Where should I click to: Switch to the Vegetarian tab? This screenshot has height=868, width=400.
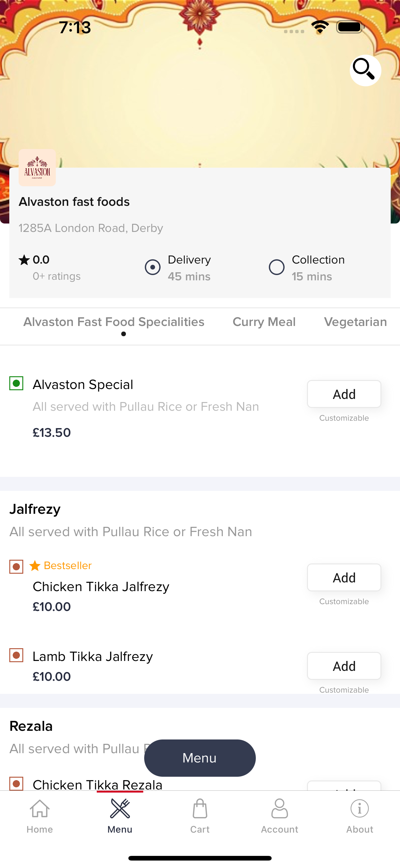(356, 322)
